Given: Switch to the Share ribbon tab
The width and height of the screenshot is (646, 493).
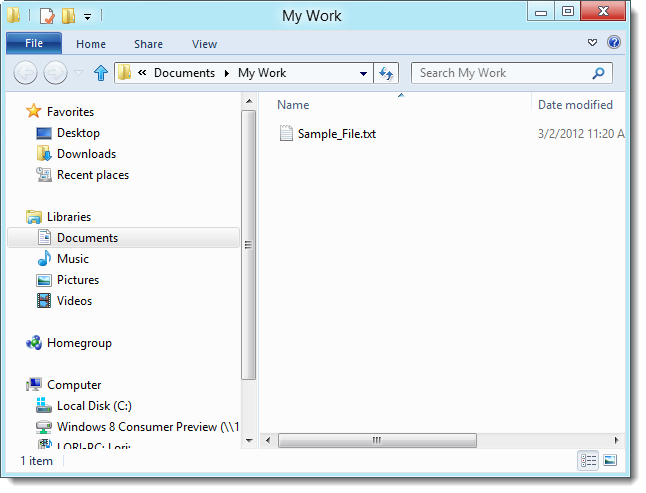Looking at the screenshot, I should pos(148,44).
